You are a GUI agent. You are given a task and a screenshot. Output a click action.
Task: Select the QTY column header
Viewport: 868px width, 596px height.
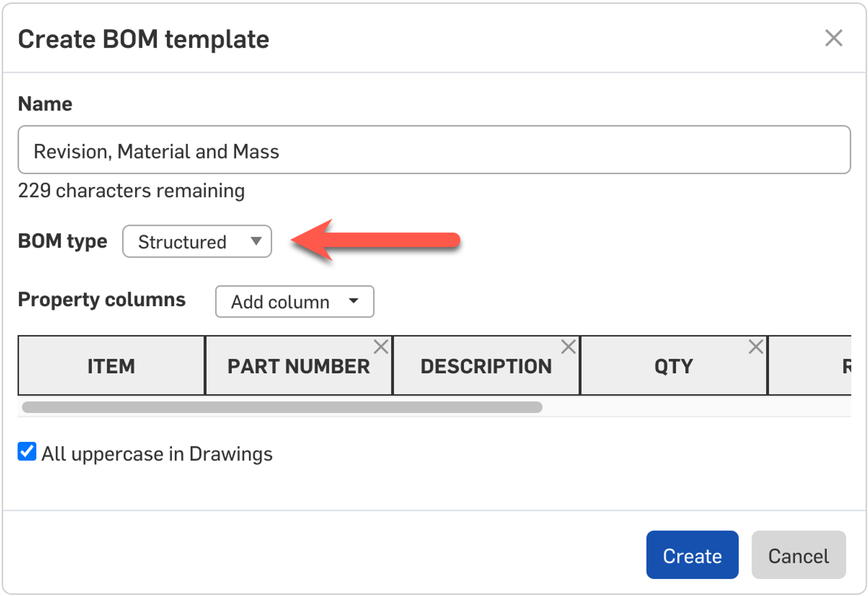(673, 367)
